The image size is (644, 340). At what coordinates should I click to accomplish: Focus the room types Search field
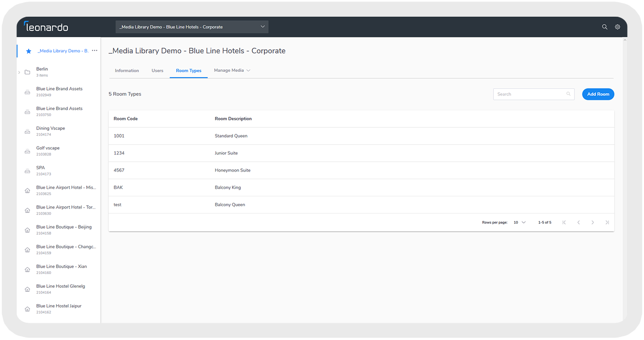pos(534,94)
